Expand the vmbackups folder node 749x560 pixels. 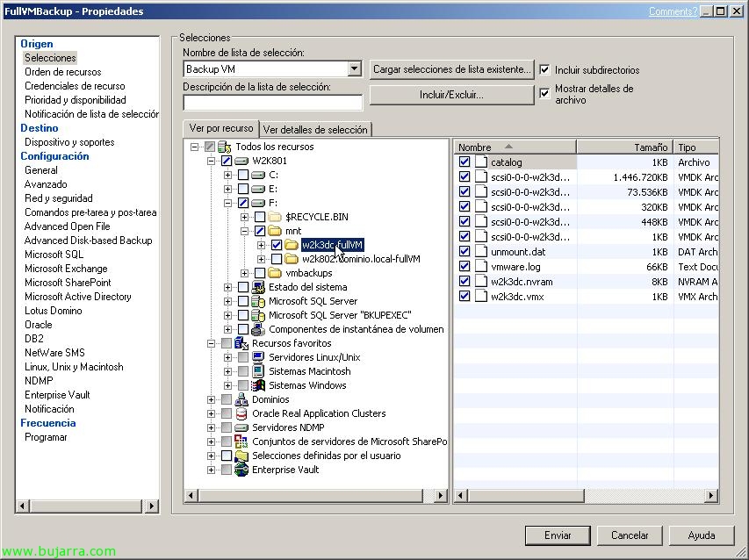pyautogui.click(x=245, y=273)
